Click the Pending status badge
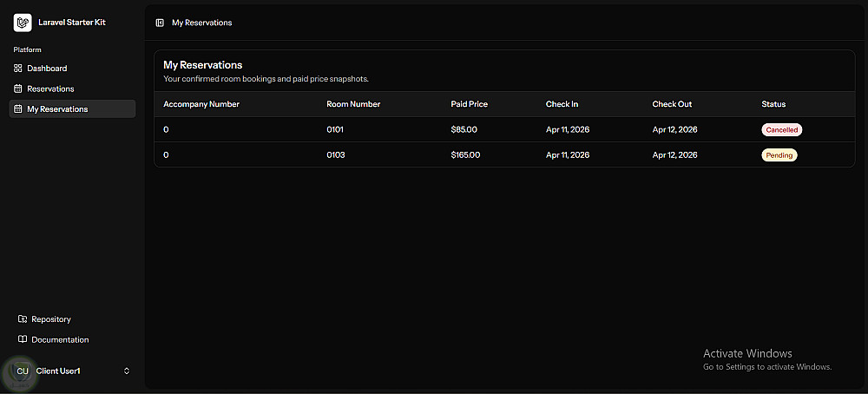The width and height of the screenshot is (868, 394). [x=779, y=155]
